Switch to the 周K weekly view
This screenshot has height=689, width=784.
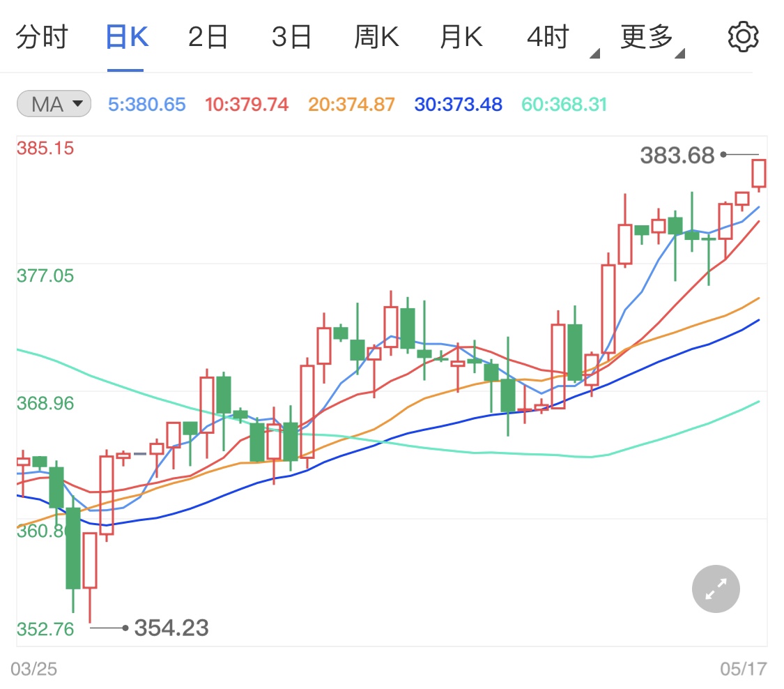376,36
